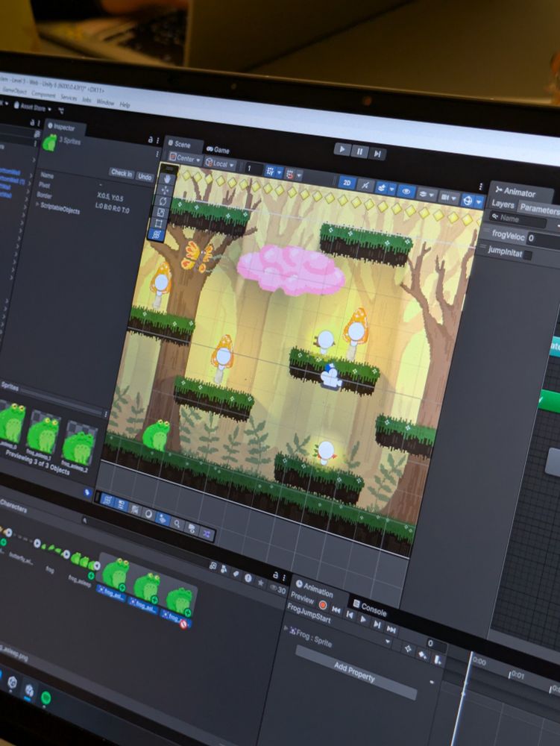Click the add animation event icon
The height and width of the screenshot is (746, 560).
click(x=438, y=660)
